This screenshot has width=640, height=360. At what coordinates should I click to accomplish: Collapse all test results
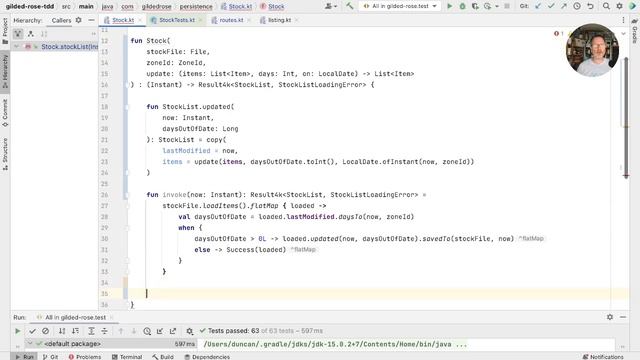[104, 331]
